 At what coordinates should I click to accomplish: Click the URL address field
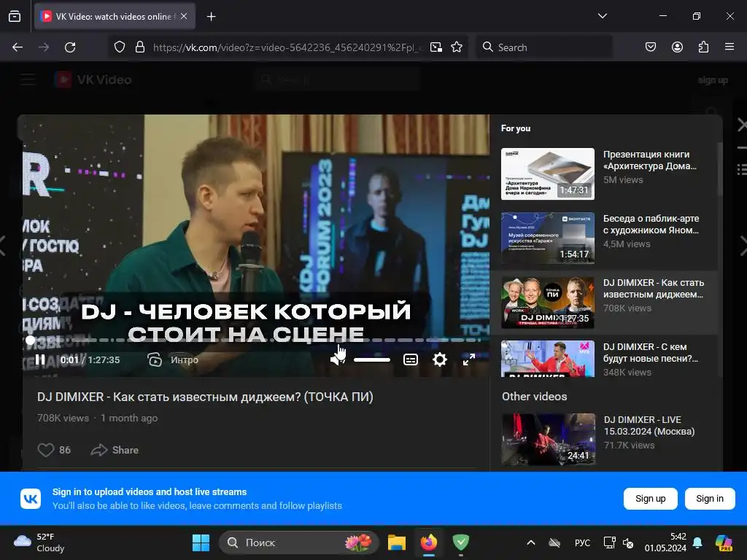pyautogui.click(x=287, y=47)
